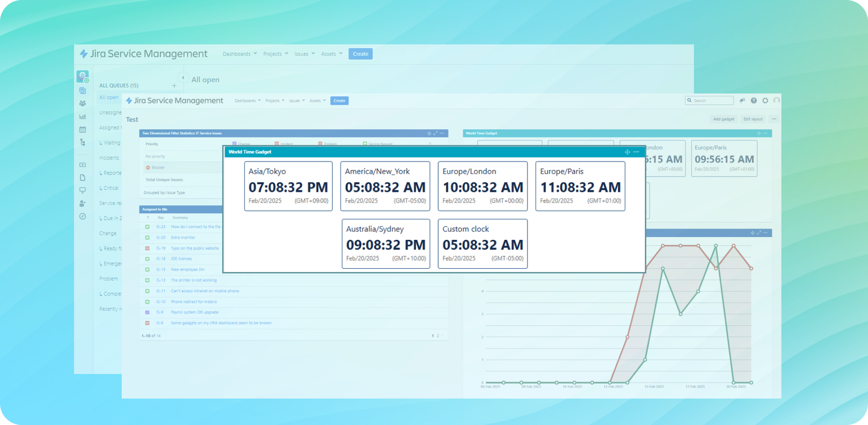Click the feedback megaphone icon in the dashboard header

[x=742, y=101]
